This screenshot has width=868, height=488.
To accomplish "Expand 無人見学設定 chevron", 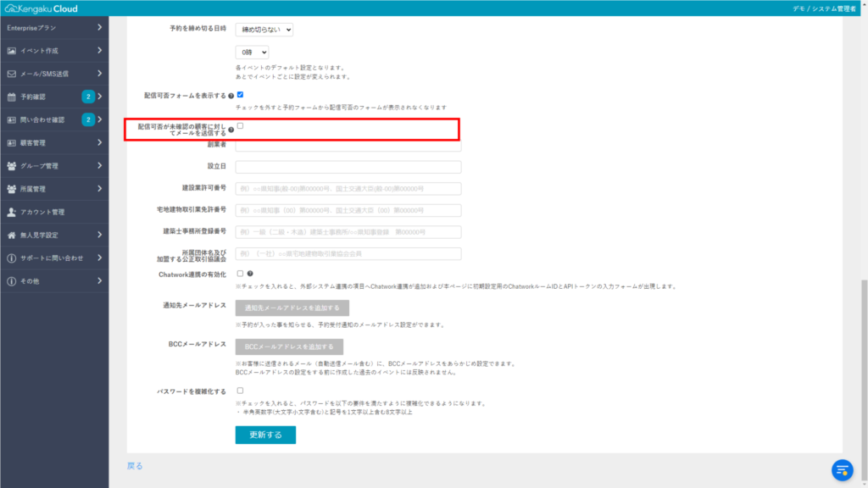I will pyautogui.click(x=100, y=235).
